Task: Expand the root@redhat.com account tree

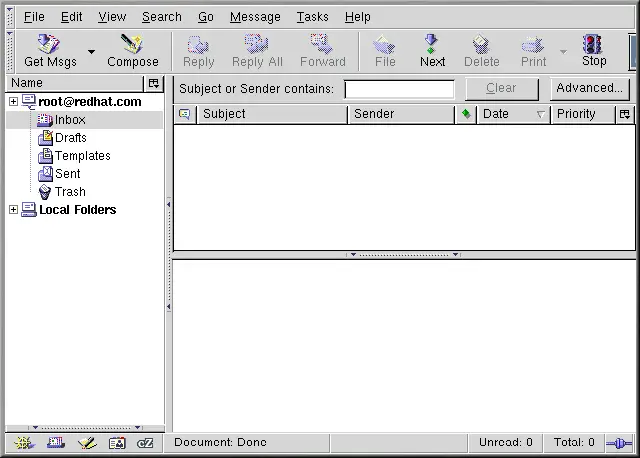Action: [x=13, y=101]
